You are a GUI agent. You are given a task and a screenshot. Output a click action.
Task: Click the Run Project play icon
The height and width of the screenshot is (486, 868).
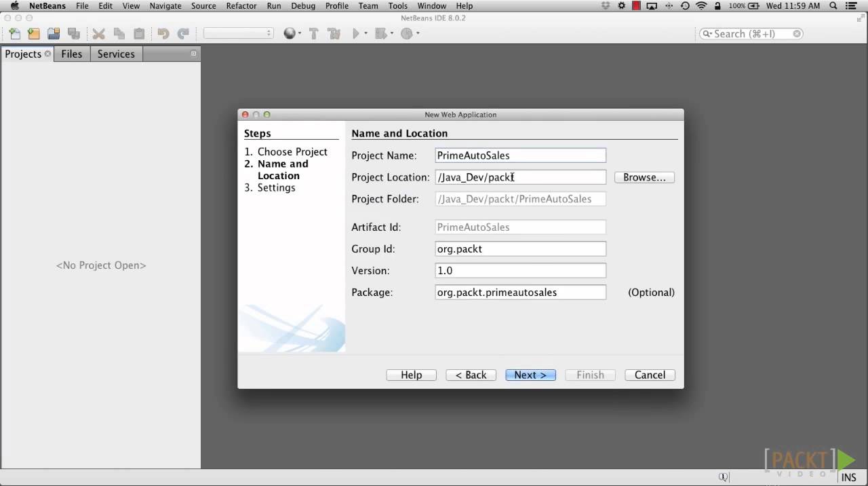(356, 33)
